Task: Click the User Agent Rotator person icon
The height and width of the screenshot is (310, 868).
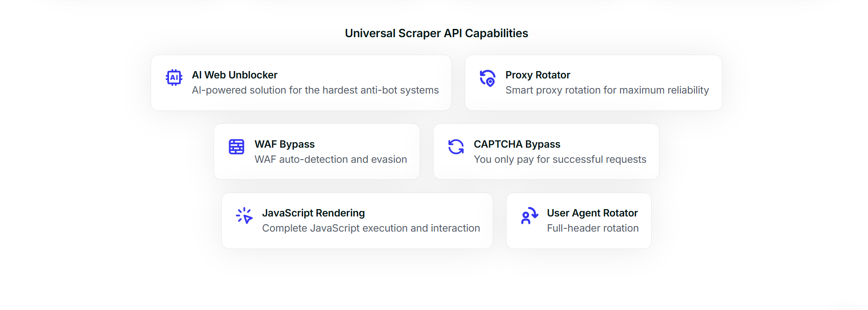Action: (x=529, y=216)
